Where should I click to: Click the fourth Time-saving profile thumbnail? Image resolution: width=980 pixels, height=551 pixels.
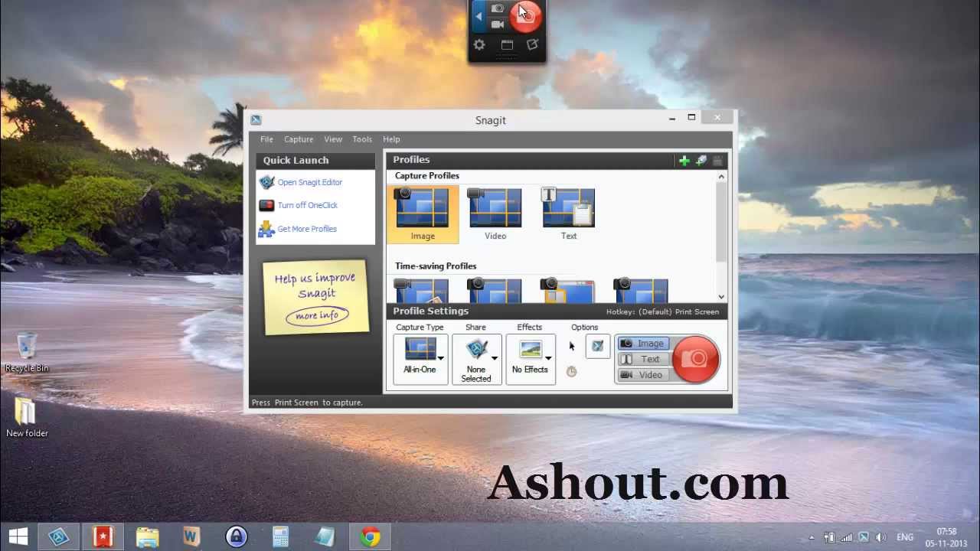click(641, 291)
